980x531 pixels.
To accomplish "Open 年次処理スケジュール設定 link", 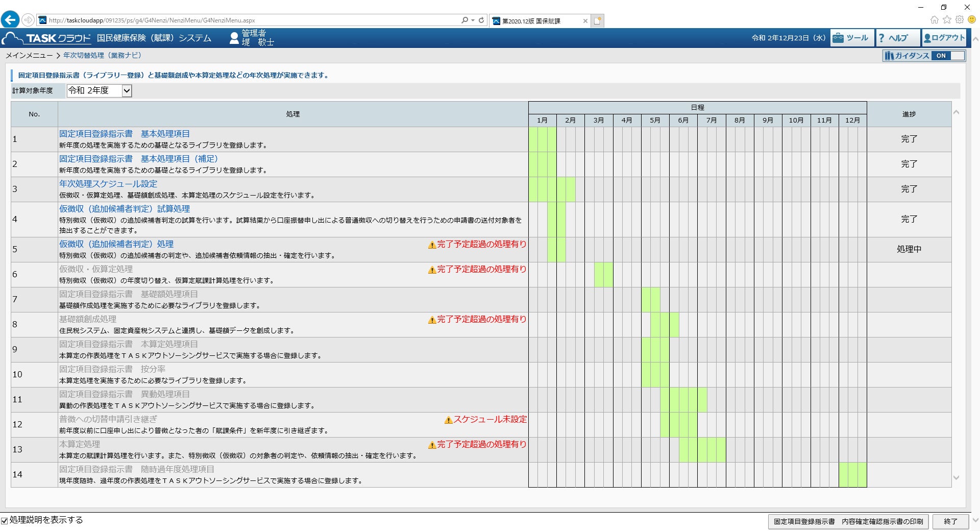I will tap(108, 184).
